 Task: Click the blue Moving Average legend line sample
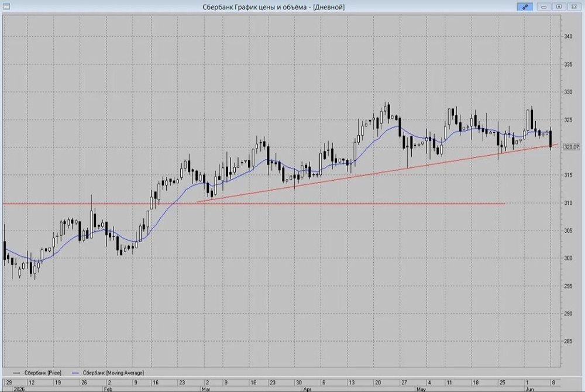coord(76,373)
